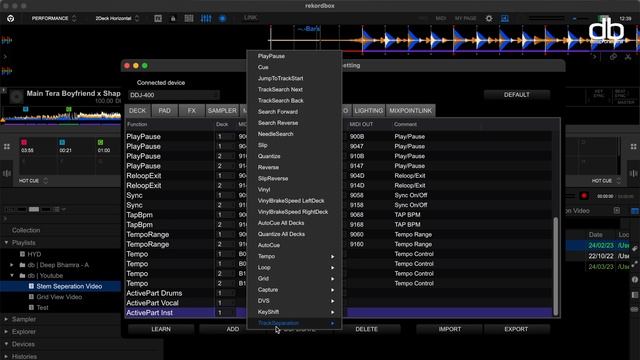This screenshot has width=640, height=360.
Task: Expand the db | Deep Bhamra - A folder
Action: (x=12, y=265)
